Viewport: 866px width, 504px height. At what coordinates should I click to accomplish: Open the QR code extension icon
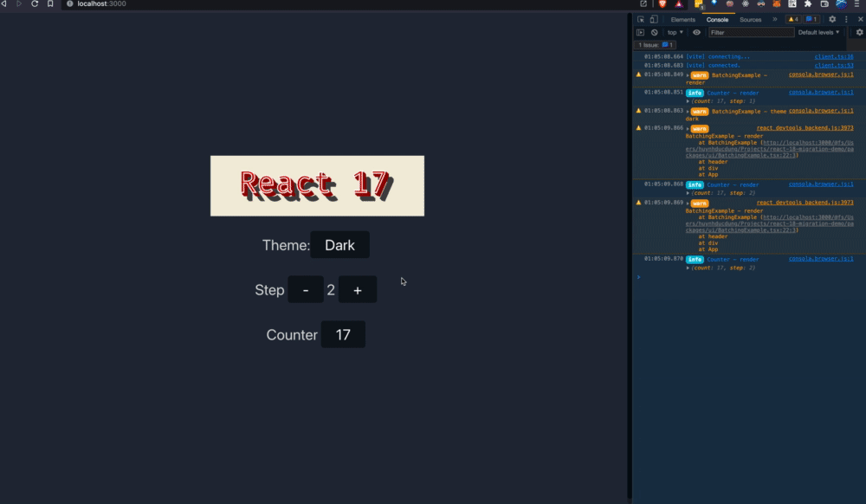pos(792,3)
